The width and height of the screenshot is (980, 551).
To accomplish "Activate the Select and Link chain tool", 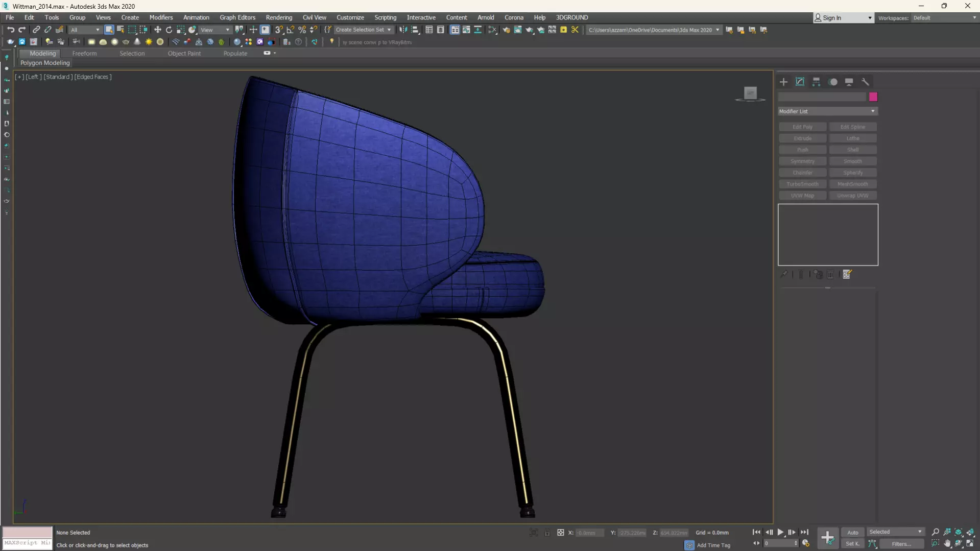I will 36,30.
